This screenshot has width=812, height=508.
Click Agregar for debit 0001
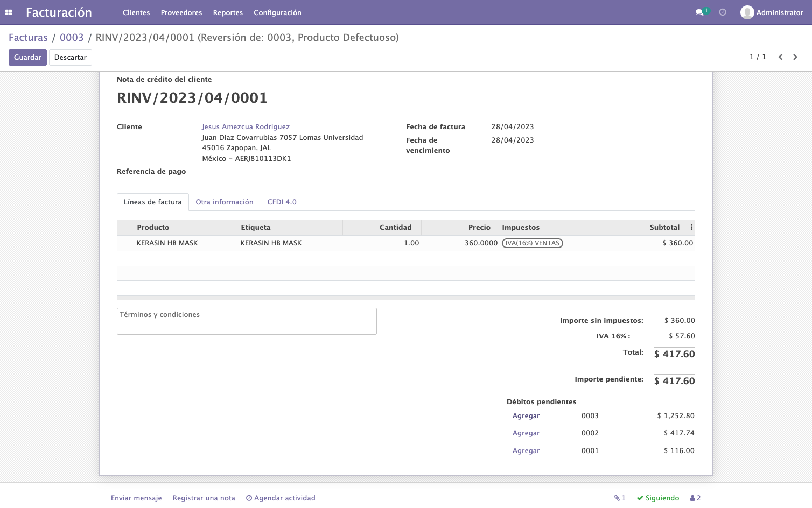[x=526, y=451]
